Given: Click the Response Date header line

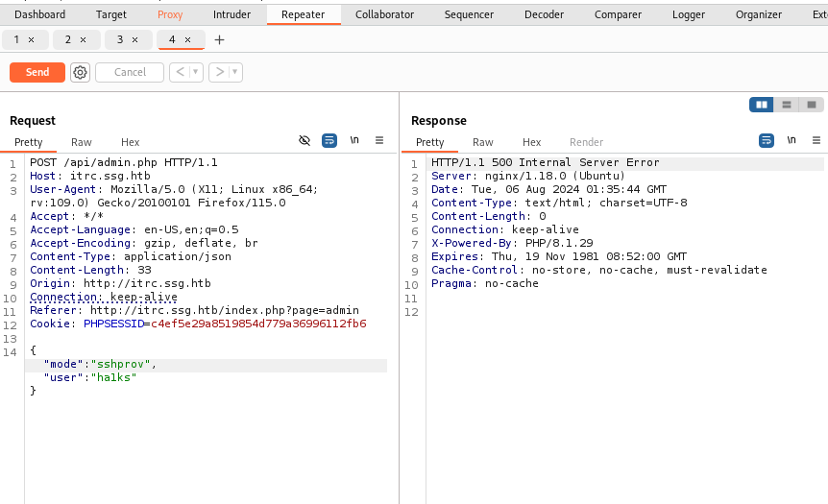Looking at the screenshot, I should click(548, 189).
